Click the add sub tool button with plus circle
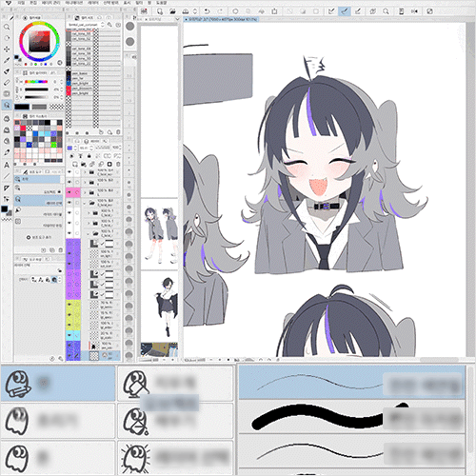This screenshot has width=476, height=476. point(40,237)
